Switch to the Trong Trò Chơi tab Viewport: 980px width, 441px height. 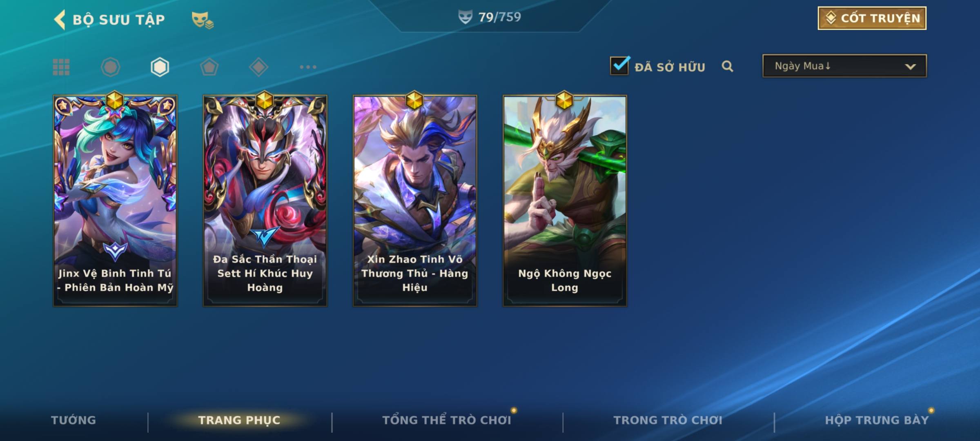pos(668,420)
